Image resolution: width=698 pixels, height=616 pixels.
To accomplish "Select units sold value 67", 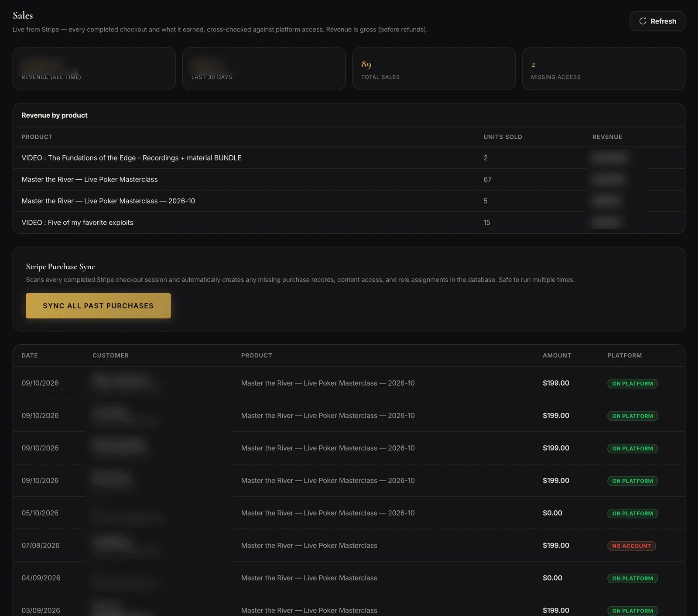I will 487,179.
